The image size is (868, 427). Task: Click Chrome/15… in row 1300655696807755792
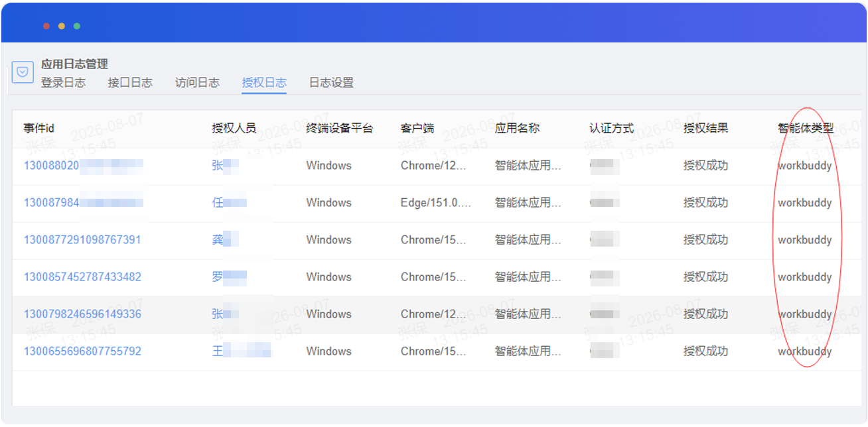(x=433, y=351)
